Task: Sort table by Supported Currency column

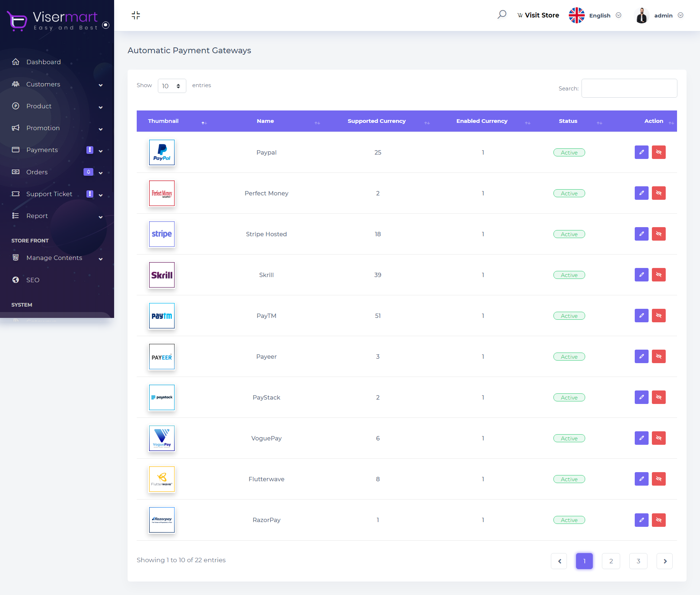Action: pos(377,121)
